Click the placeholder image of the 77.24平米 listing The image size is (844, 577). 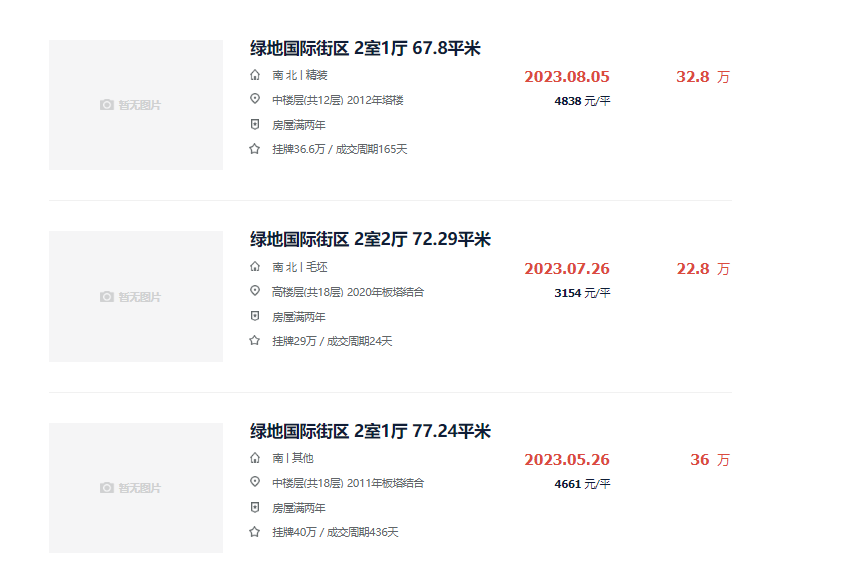coord(136,488)
